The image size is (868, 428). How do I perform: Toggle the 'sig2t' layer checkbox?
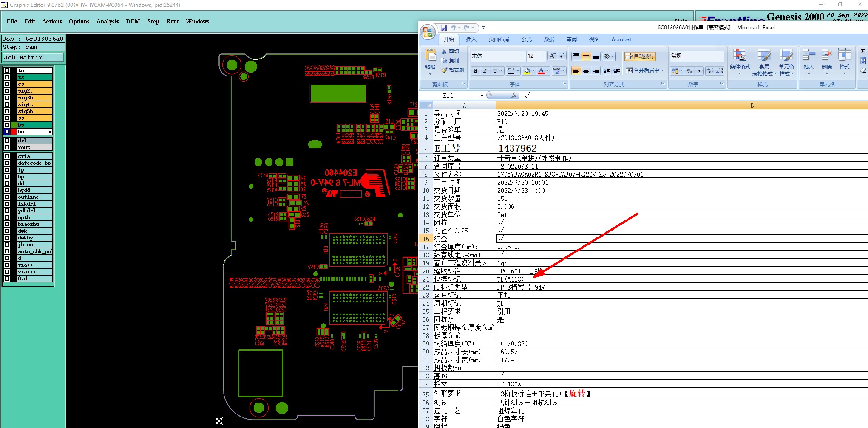(x=7, y=91)
